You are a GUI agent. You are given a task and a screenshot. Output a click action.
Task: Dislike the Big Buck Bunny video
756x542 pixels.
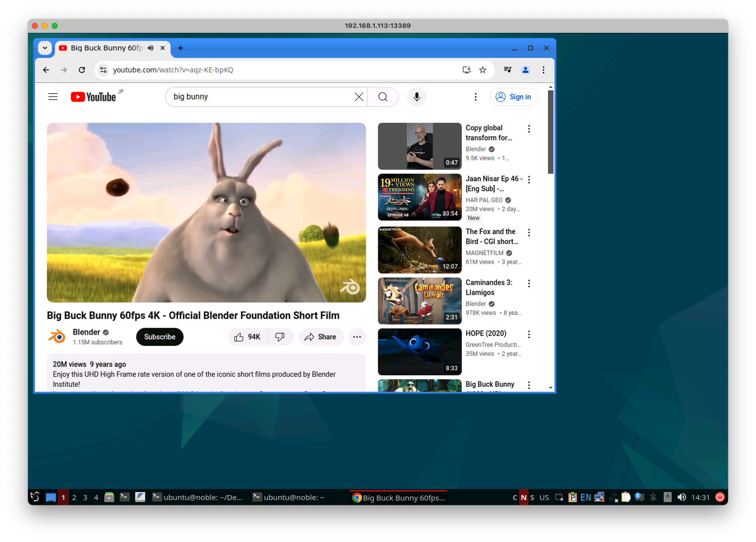pos(280,337)
